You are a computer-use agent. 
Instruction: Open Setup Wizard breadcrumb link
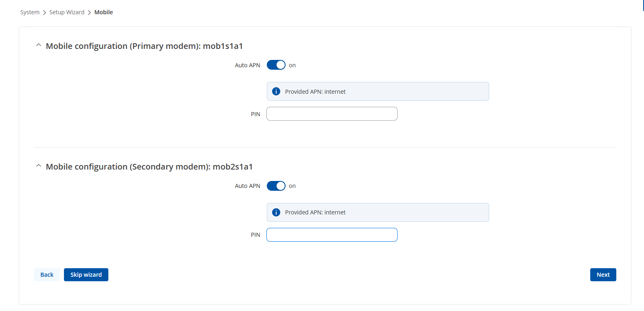(x=67, y=12)
